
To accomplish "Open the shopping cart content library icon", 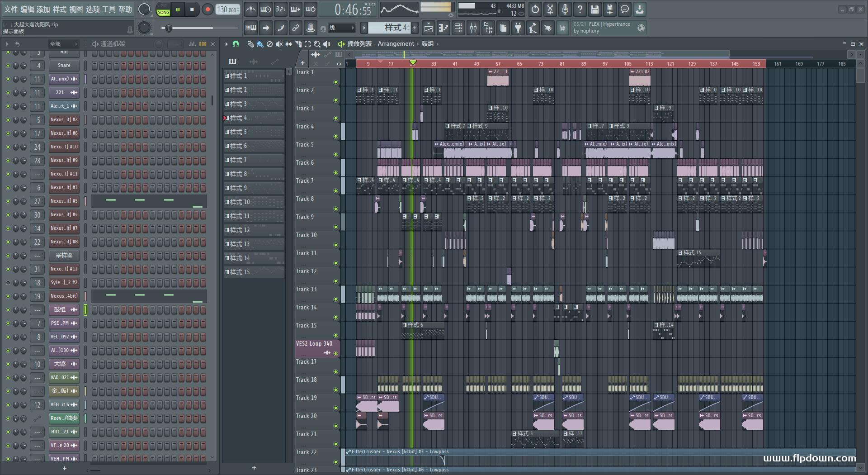I will [x=562, y=28].
